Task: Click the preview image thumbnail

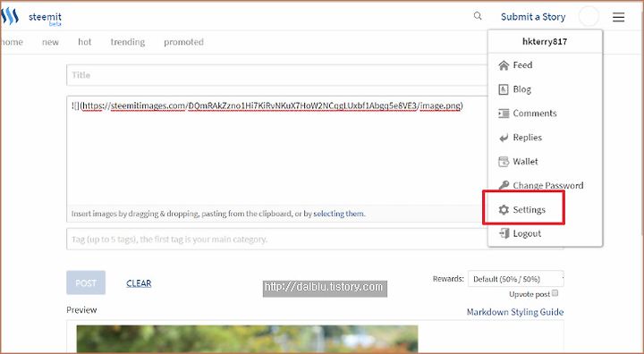Action: click(x=247, y=339)
